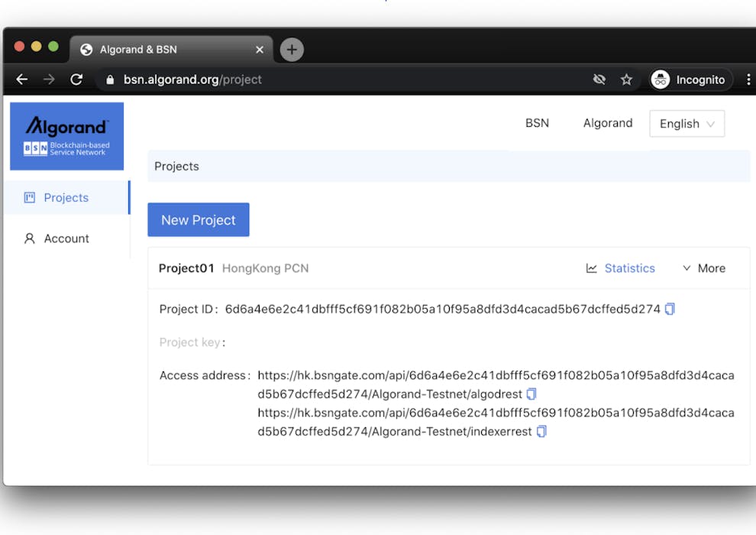Open the BSN top navigation link

pos(537,123)
